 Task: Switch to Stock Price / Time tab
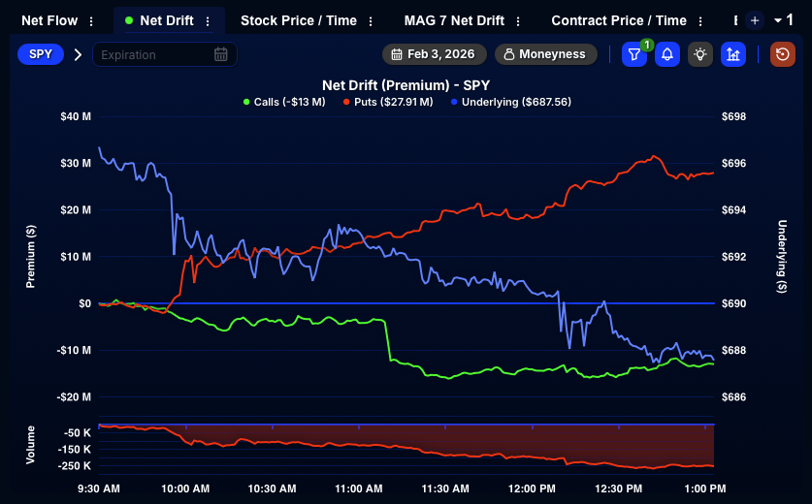(298, 20)
